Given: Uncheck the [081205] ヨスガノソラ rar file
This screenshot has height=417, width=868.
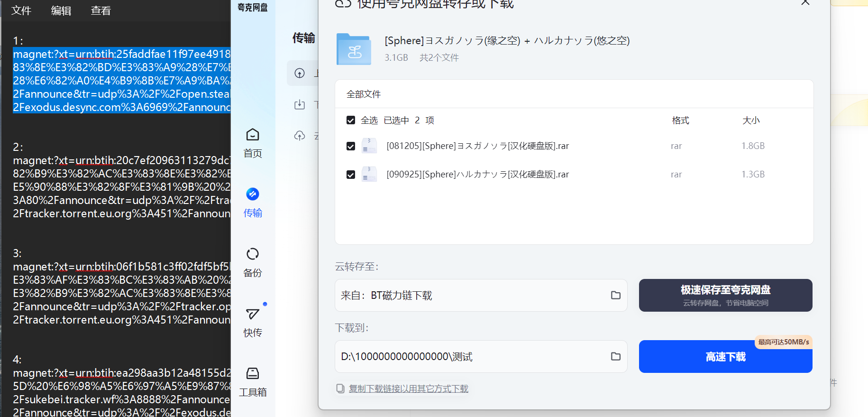Looking at the screenshot, I should [x=351, y=146].
